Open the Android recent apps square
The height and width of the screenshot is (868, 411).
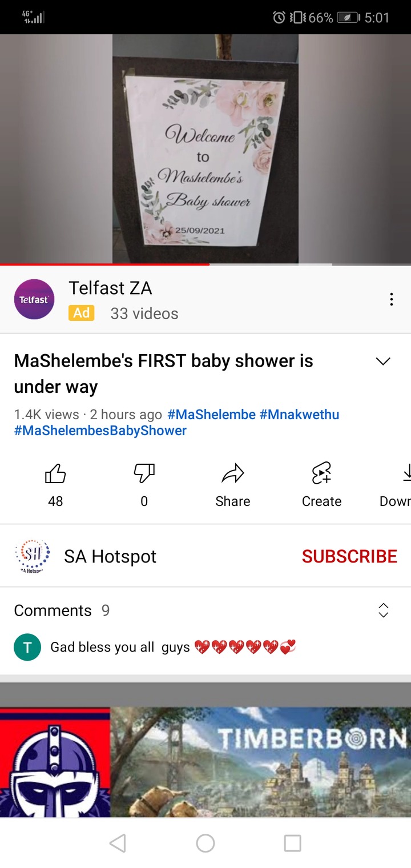click(292, 843)
